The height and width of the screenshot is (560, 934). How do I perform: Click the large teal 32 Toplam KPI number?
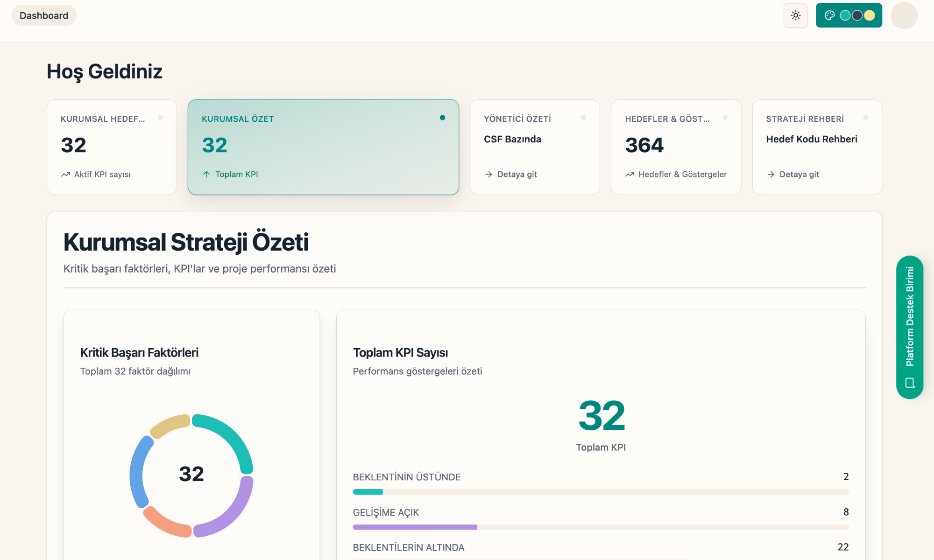(x=601, y=415)
